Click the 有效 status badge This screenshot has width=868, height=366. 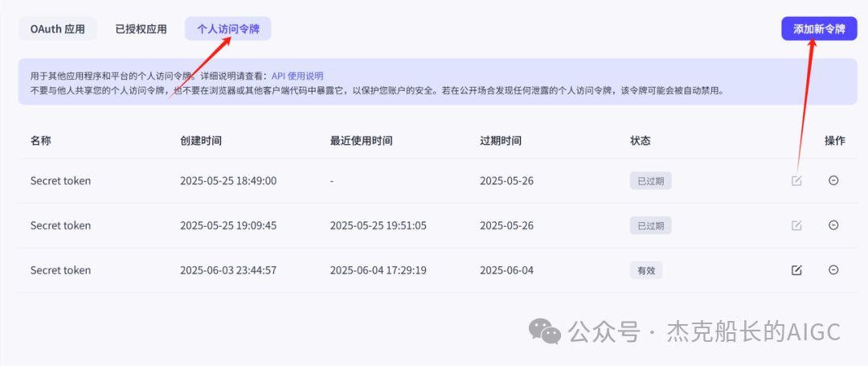click(646, 270)
